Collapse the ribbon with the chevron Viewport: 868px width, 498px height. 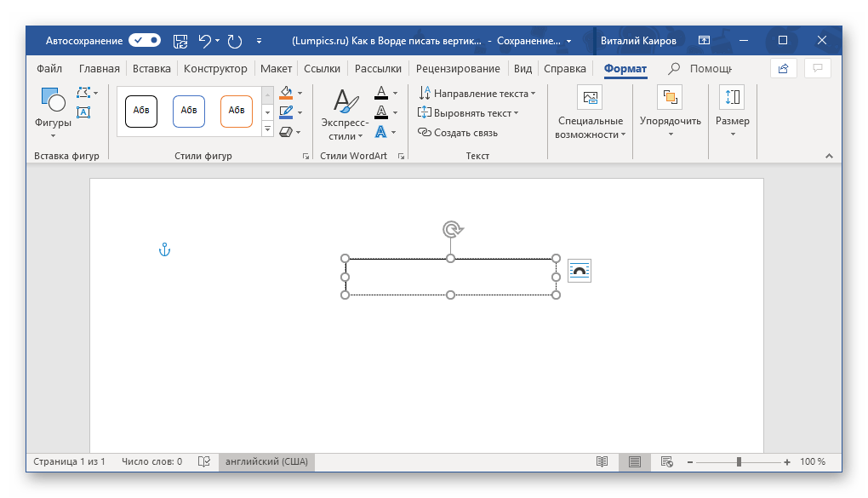(829, 157)
